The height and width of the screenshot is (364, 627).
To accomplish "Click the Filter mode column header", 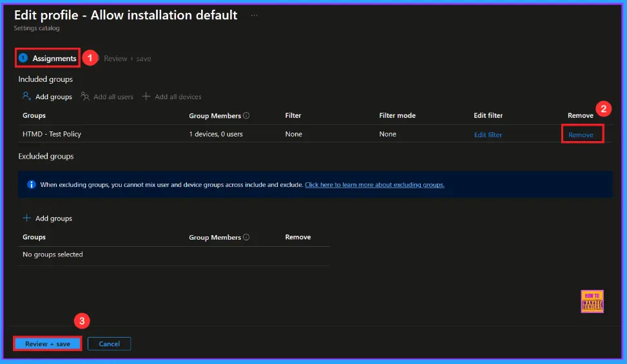I will [397, 115].
